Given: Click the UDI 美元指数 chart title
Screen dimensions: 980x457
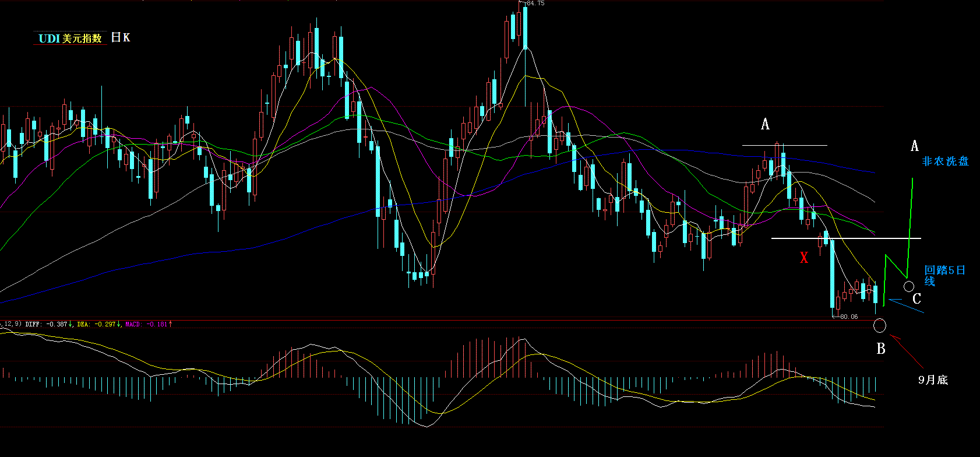Looking at the screenshot, I should [70, 38].
